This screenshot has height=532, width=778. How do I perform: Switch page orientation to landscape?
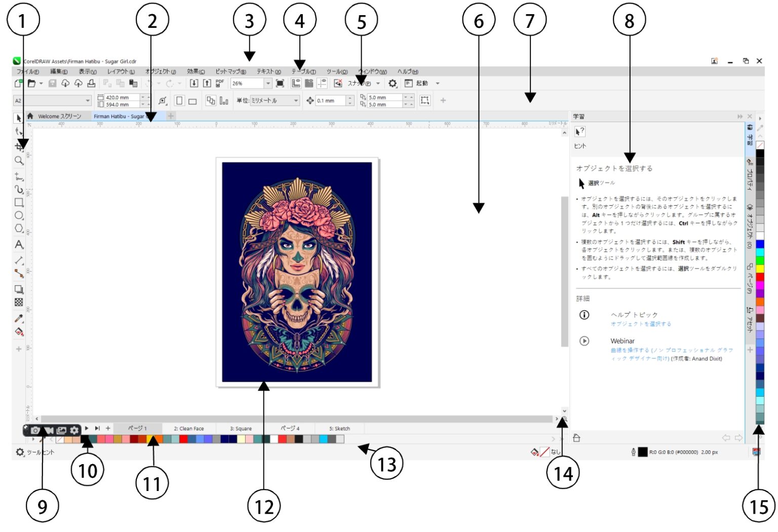pyautogui.click(x=191, y=101)
